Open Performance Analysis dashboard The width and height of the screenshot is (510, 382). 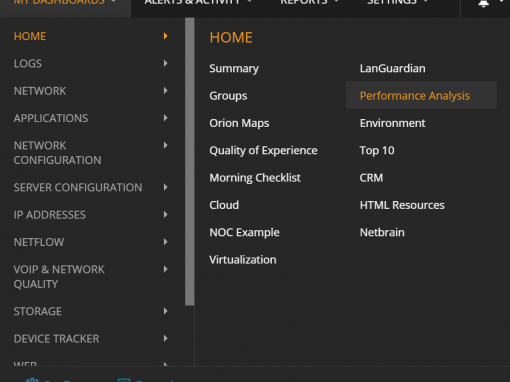point(415,96)
